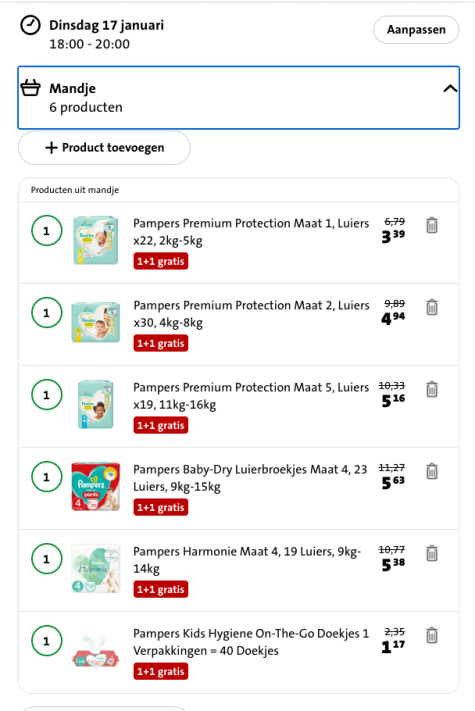475x711 pixels.
Task: Click the clock icon beside Dinsdag 17 januari
Action: 30,25
